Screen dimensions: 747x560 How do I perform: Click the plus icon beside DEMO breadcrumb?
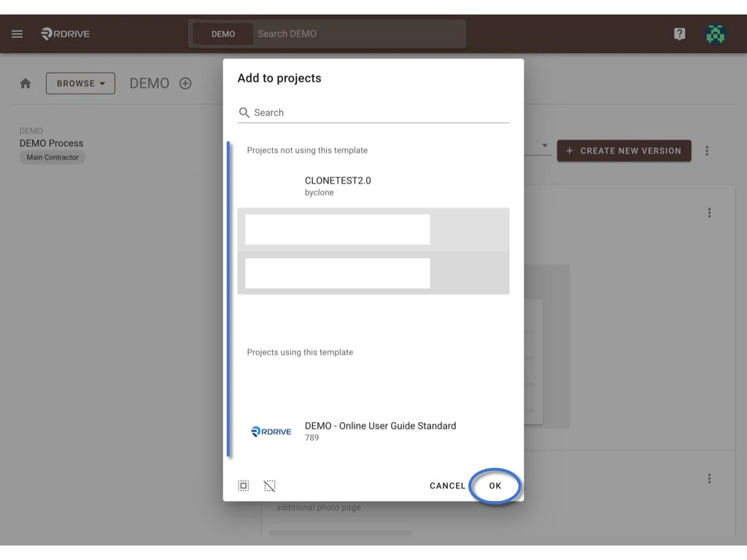click(185, 83)
